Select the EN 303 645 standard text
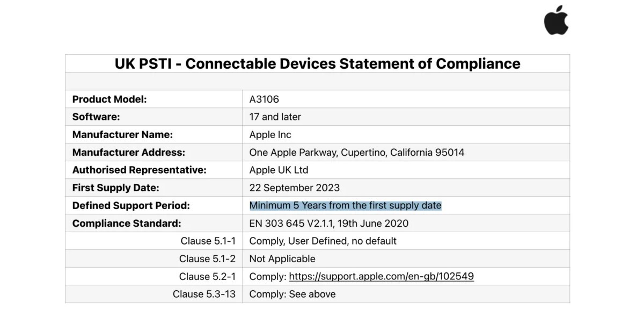 (x=328, y=223)
